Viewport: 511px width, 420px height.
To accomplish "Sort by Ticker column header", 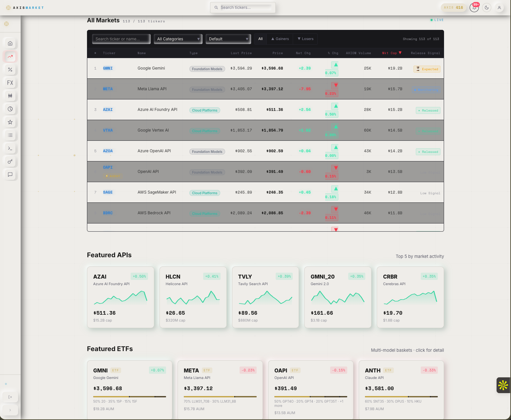I will pos(109,53).
